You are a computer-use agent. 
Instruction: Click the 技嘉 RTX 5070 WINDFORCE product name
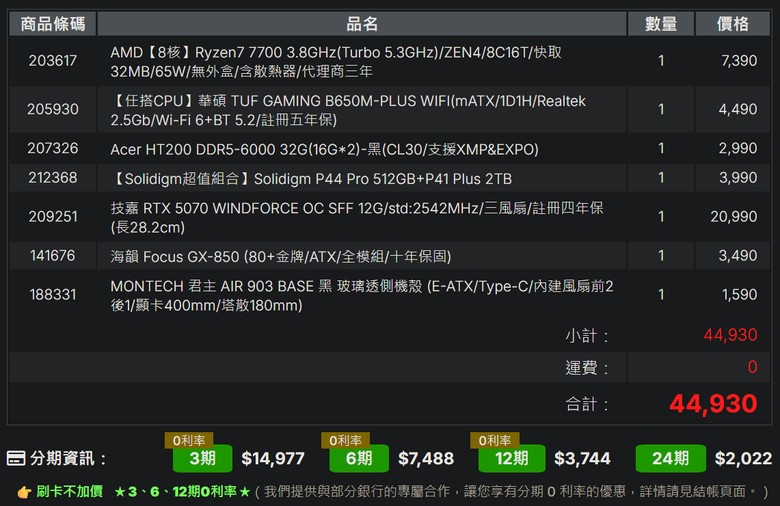click(357, 217)
